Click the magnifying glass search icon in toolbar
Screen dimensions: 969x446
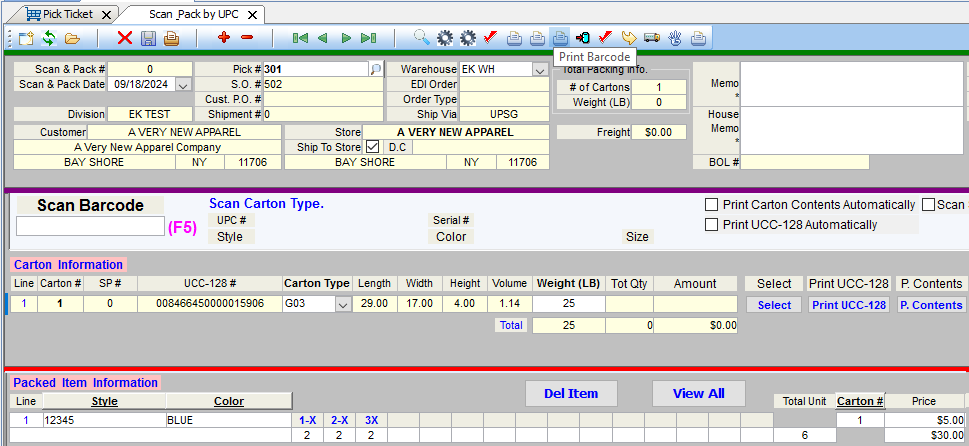click(421, 38)
